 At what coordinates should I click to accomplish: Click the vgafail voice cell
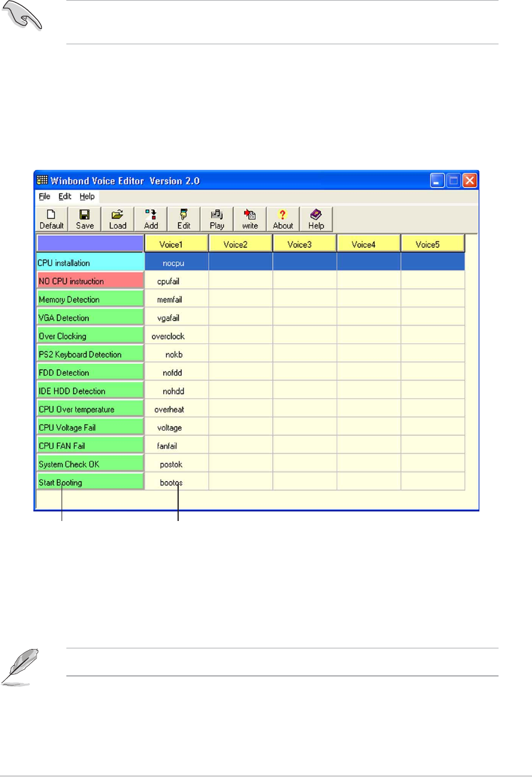click(176, 318)
